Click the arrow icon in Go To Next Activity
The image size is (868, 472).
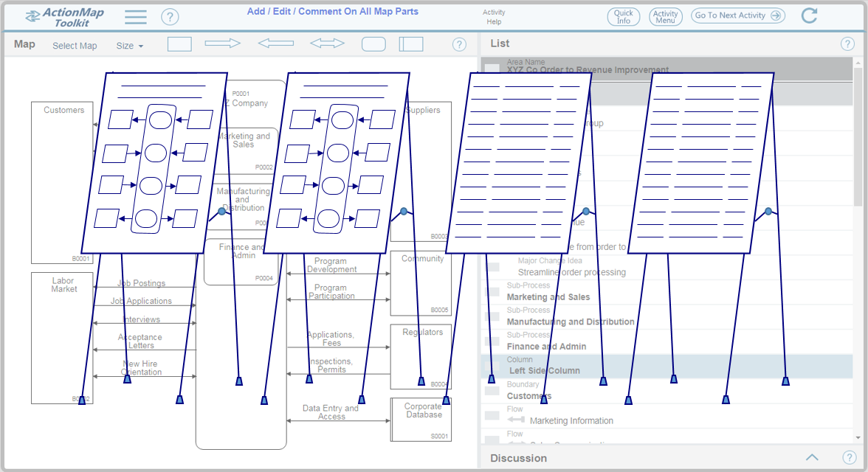[776, 15]
